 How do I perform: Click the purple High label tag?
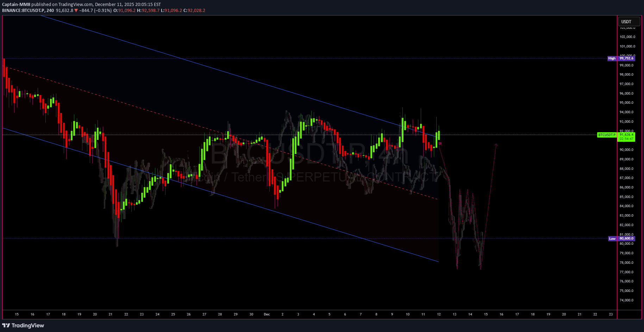pos(612,58)
